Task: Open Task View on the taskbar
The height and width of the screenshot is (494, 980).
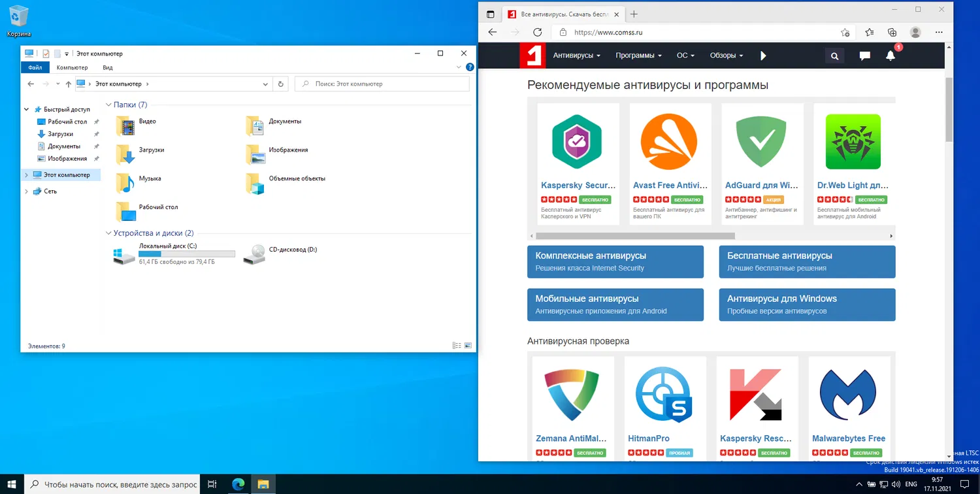Action: pyautogui.click(x=212, y=484)
